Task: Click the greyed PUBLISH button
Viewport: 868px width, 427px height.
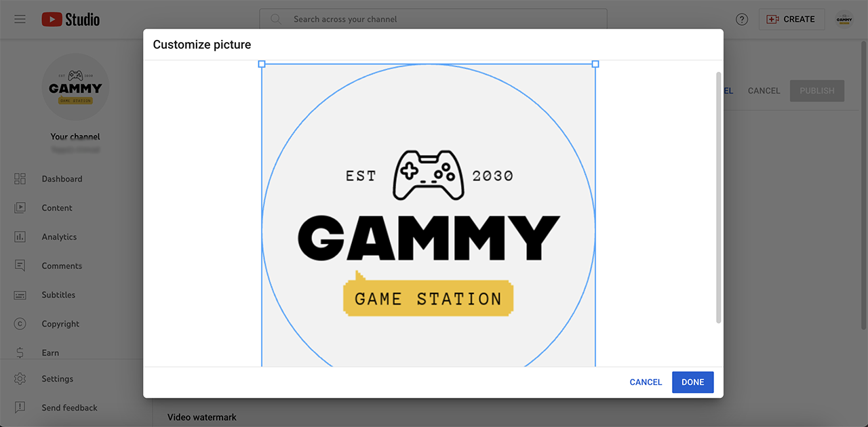Action: [817, 91]
